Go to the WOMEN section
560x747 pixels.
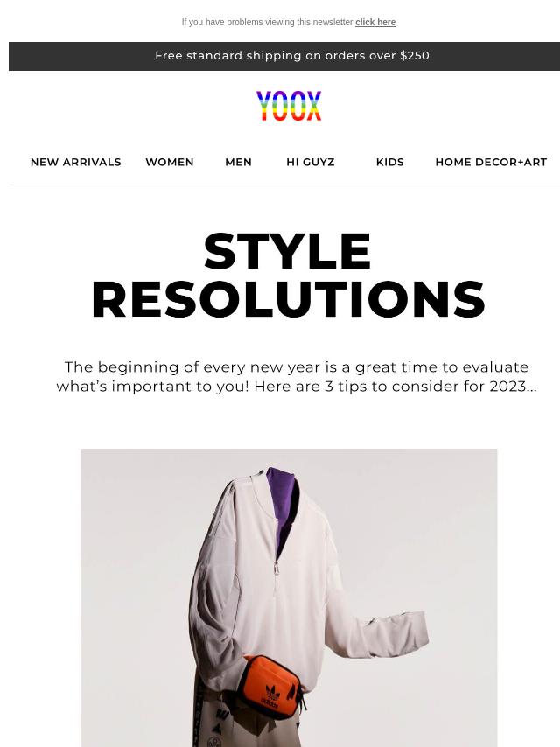pyautogui.click(x=170, y=162)
